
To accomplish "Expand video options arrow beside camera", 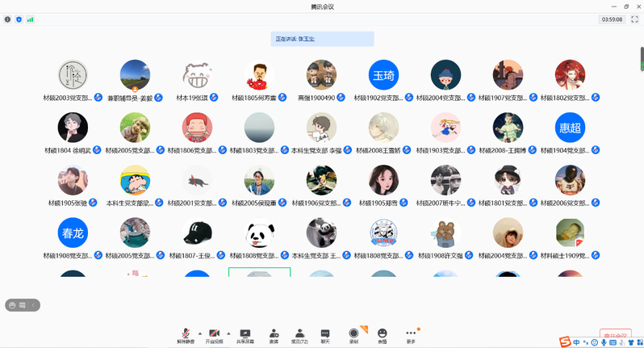I will pos(228,333).
